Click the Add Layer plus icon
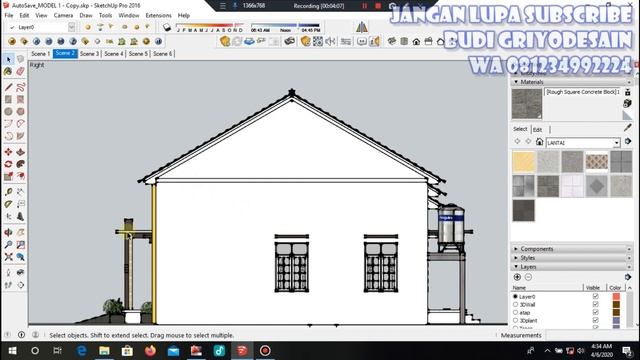Screen dimensions: 640x360 coord(517,277)
